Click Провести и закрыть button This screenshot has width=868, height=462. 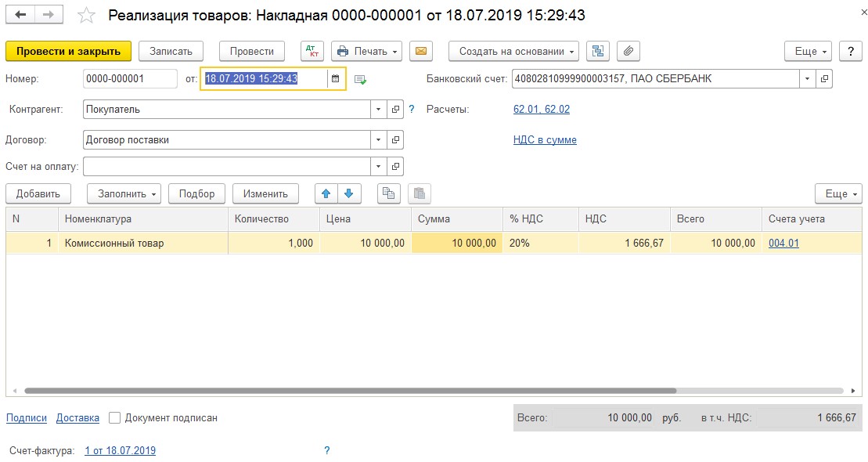pyautogui.click(x=68, y=51)
